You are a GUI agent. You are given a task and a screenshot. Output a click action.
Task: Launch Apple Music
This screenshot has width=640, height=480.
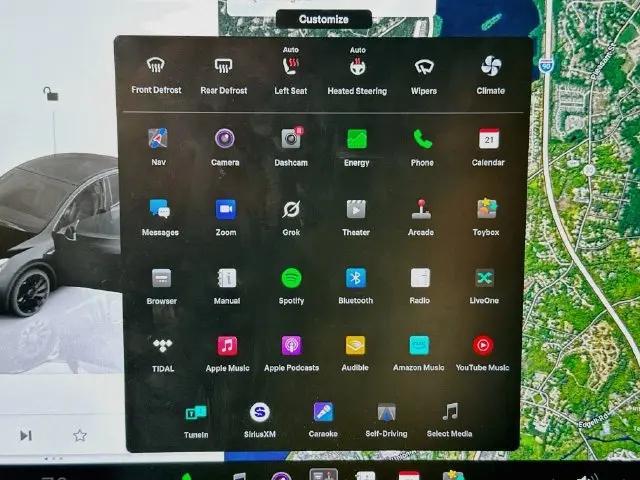227,354
